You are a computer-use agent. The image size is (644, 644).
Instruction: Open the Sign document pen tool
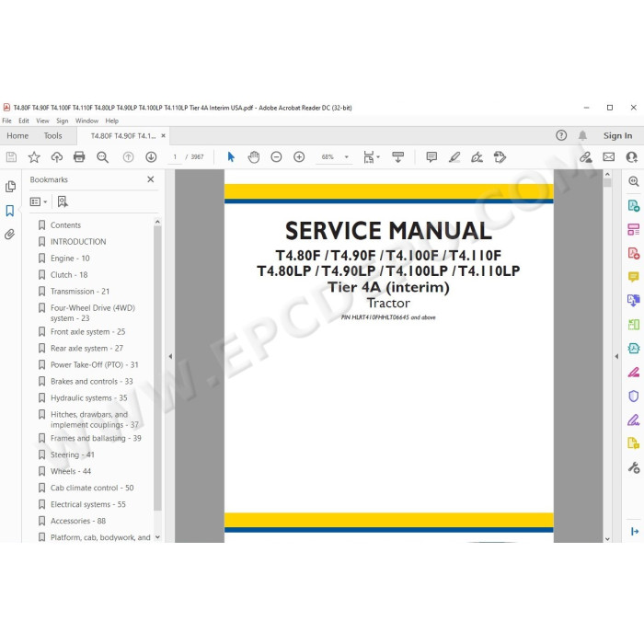point(477,157)
